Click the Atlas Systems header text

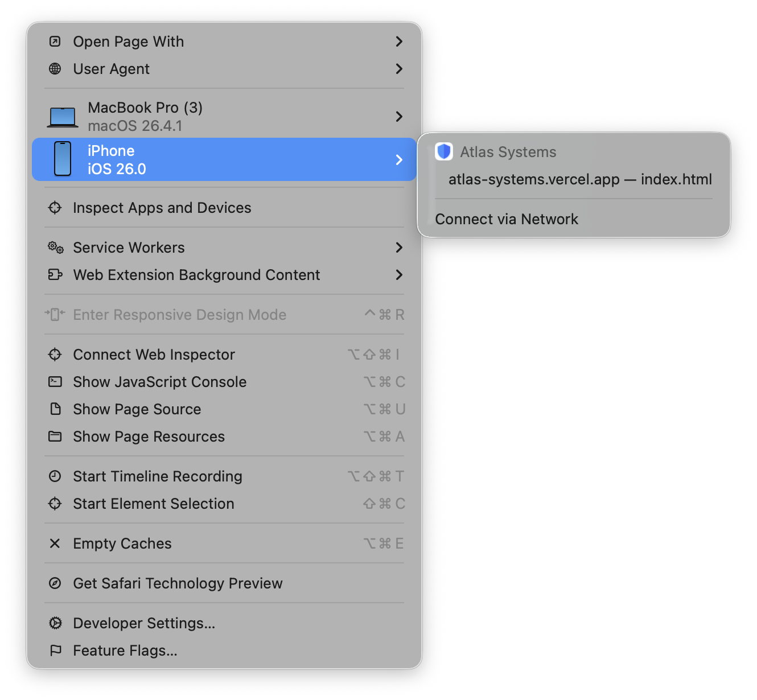pos(508,152)
